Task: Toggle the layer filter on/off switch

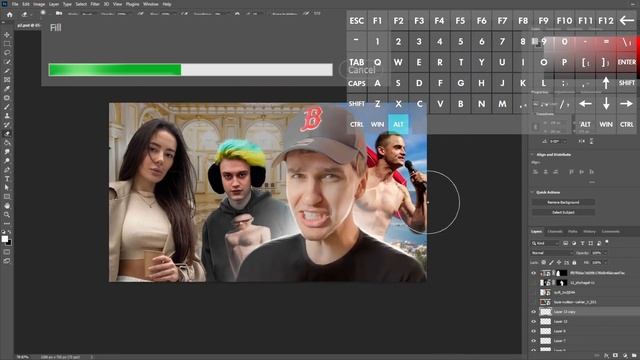Action: [607, 242]
